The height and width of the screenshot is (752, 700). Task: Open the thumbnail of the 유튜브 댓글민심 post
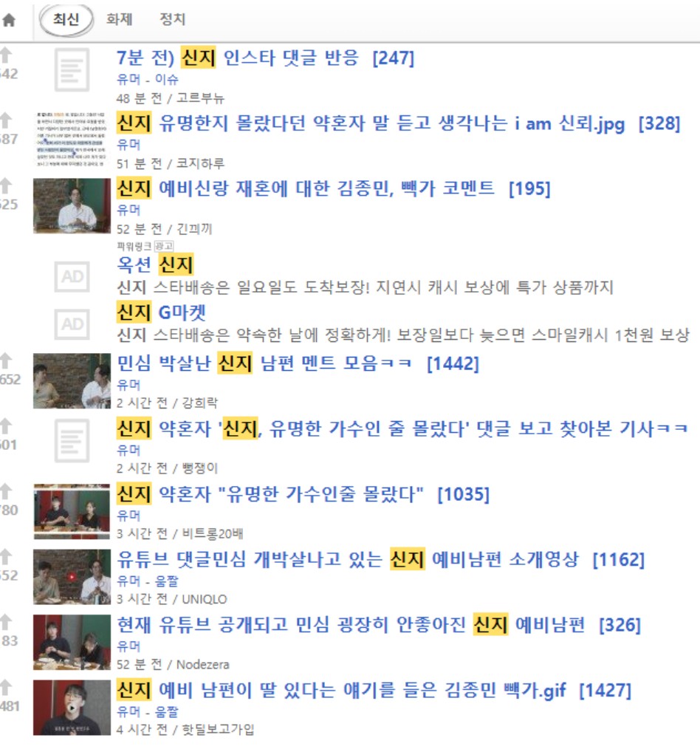click(72, 577)
